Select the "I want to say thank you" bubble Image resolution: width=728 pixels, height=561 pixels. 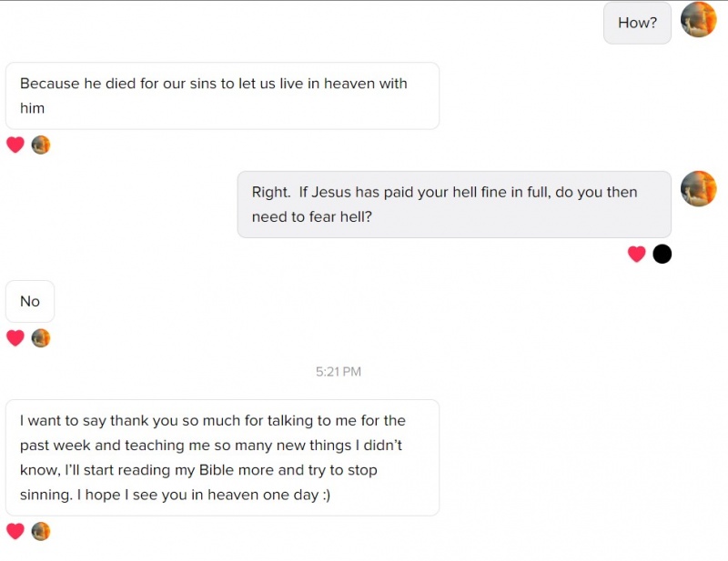pyautogui.click(x=222, y=457)
